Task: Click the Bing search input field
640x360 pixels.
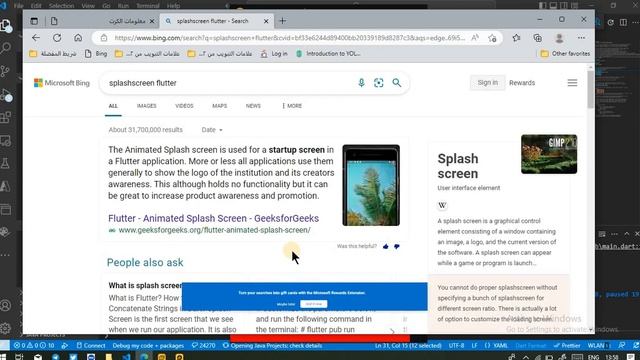Action: point(229,83)
